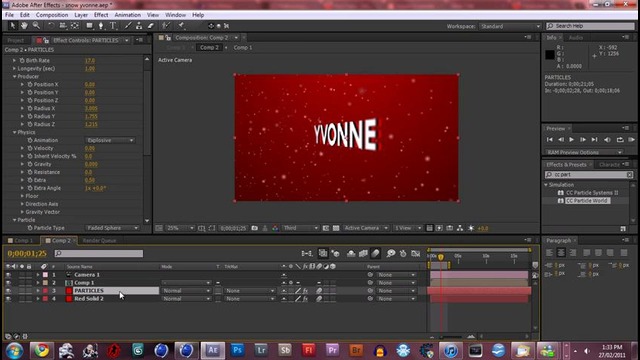Expand the Gravity Vector group
The width and height of the screenshot is (640, 360).
tap(22, 212)
